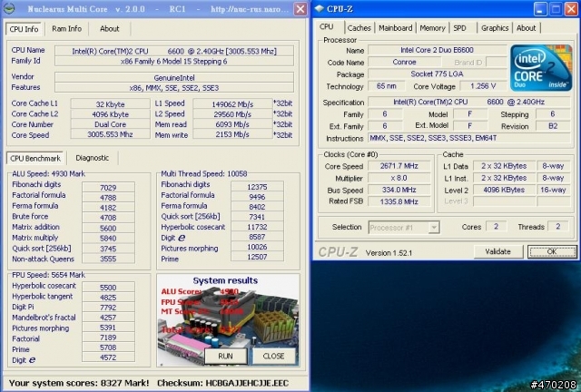The width and height of the screenshot is (581, 392).
Task: Click the Family Id value field
Action: pos(174,62)
